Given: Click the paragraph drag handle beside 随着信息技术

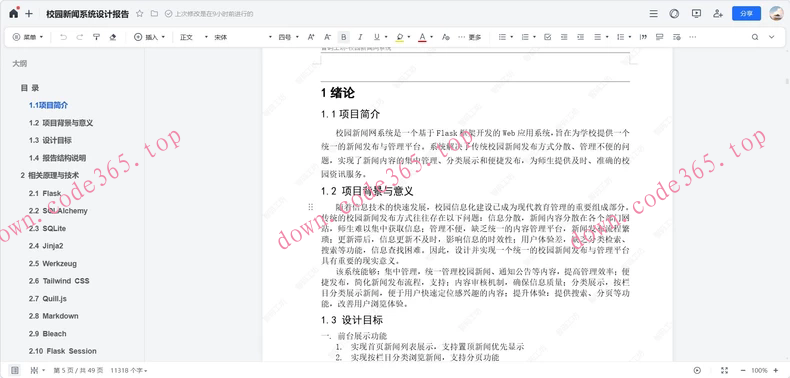Looking at the screenshot, I should pos(310,207).
